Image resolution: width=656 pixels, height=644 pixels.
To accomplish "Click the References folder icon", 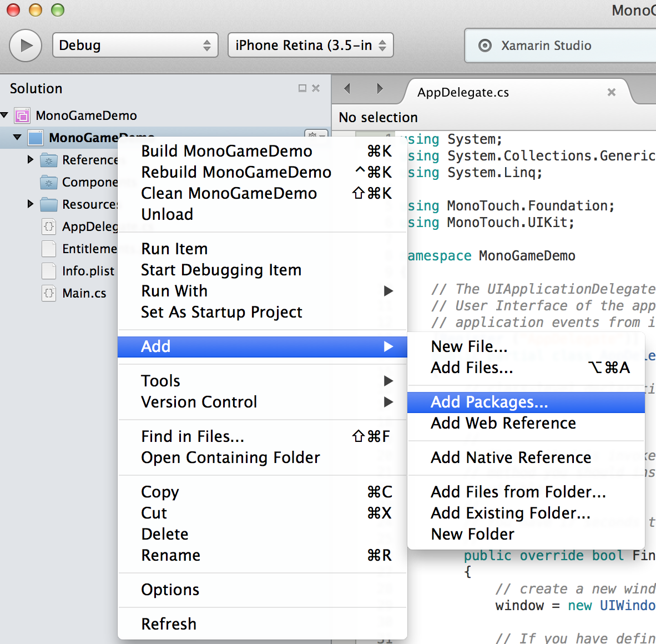I will (49, 160).
